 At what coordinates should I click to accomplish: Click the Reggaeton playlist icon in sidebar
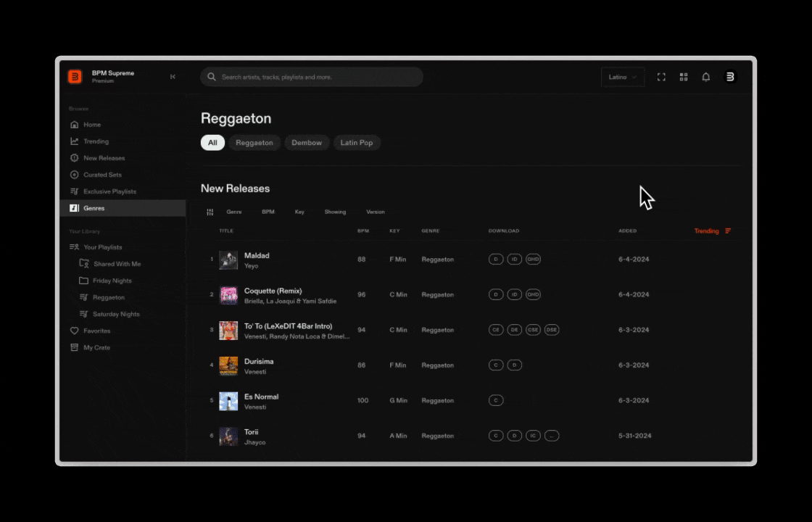pyautogui.click(x=83, y=297)
